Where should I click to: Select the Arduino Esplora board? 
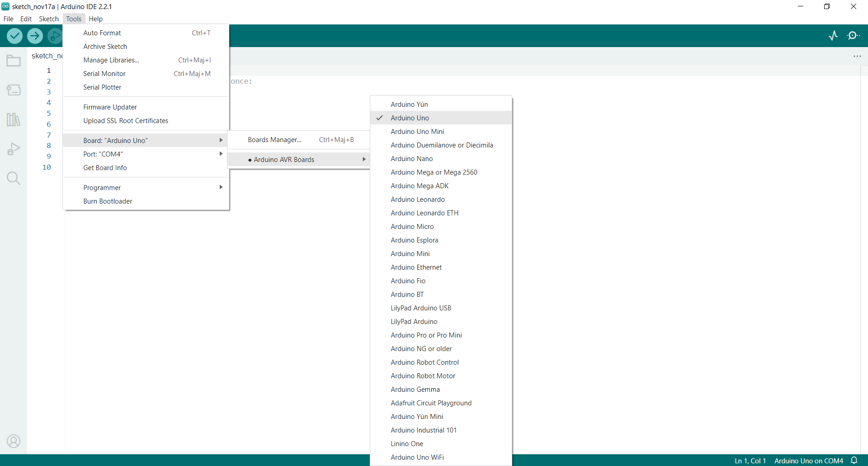[x=441, y=240]
